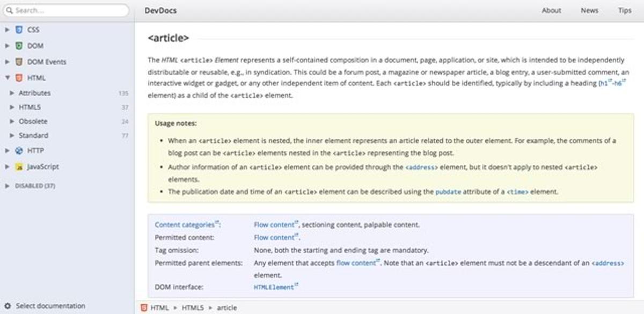This screenshot has width=644, height=314.
Task: Click the HTML icon in bottom breadcrumb
Action: click(144, 308)
